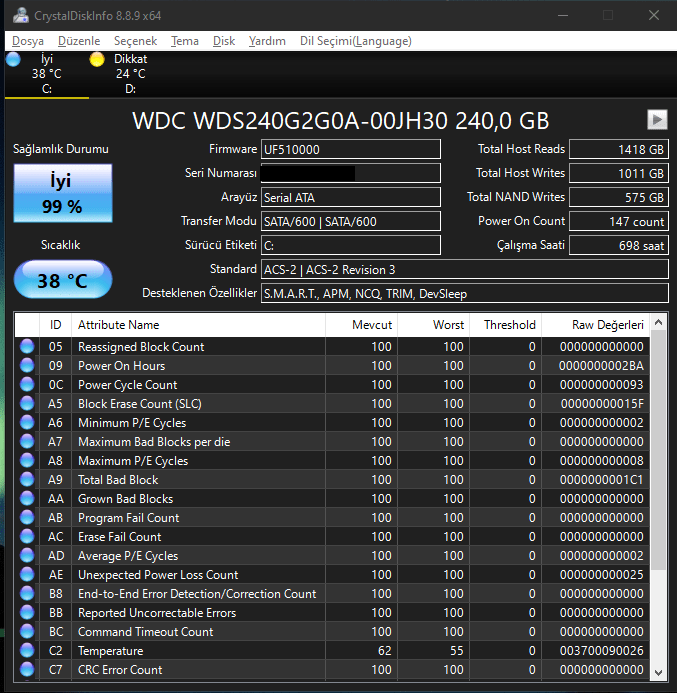Click status orb for Unexpected Power Loss Count
677x693 pixels.
[27, 575]
